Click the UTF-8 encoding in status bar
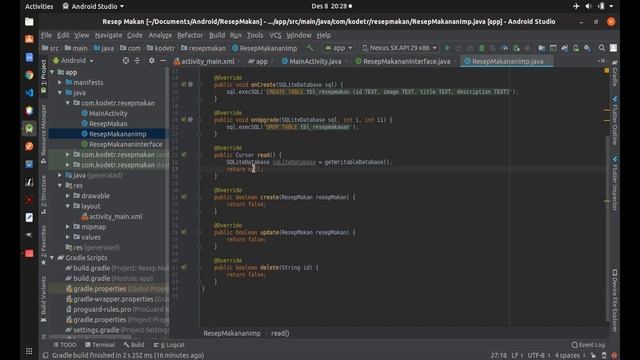 click(536, 356)
